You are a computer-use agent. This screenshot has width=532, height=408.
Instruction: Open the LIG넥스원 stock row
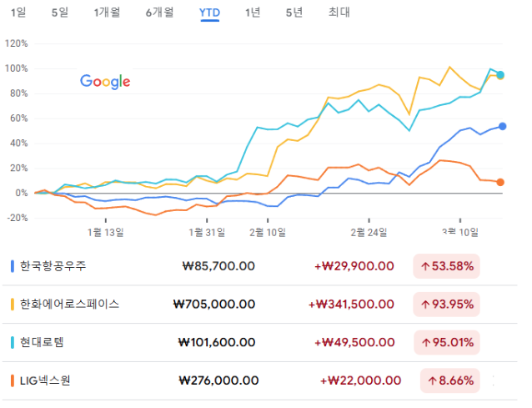[259, 380]
